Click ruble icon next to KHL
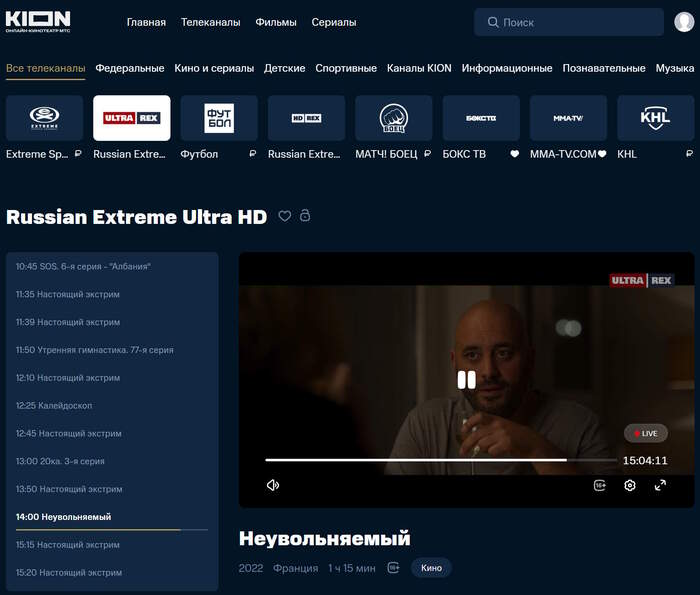 click(689, 154)
